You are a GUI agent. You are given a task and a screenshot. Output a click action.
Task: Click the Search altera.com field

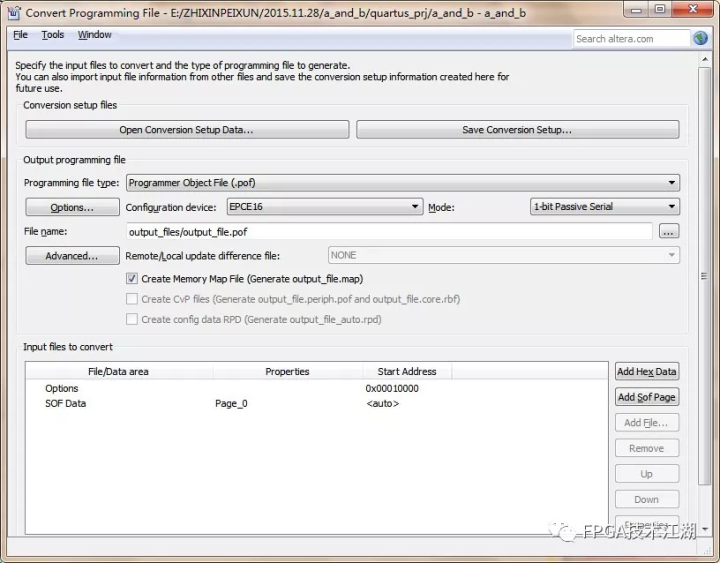coord(631,39)
